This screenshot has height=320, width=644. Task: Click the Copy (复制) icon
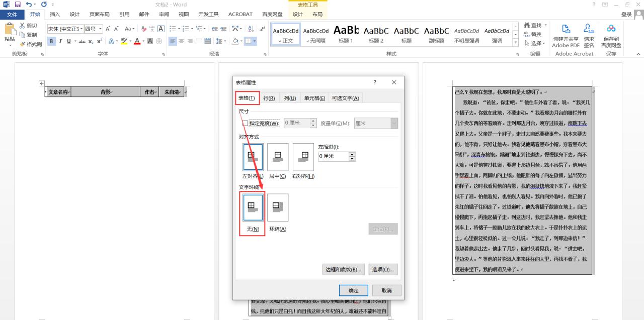(x=22, y=35)
